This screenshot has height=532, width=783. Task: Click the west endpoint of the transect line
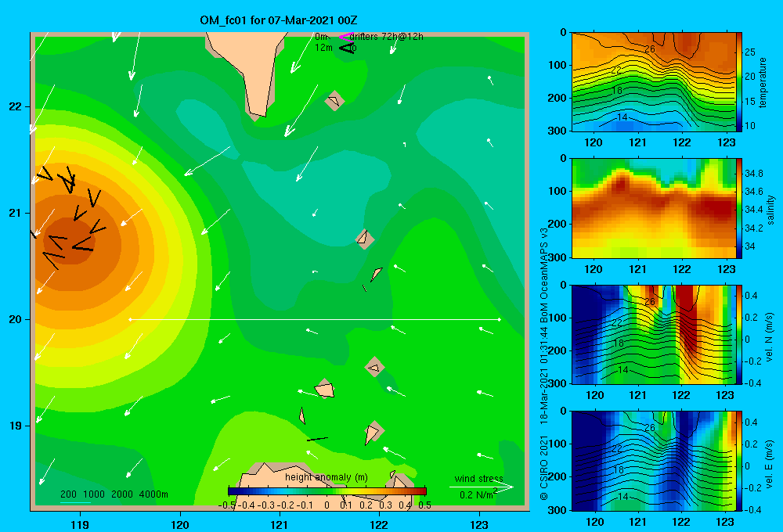point(130,319)
